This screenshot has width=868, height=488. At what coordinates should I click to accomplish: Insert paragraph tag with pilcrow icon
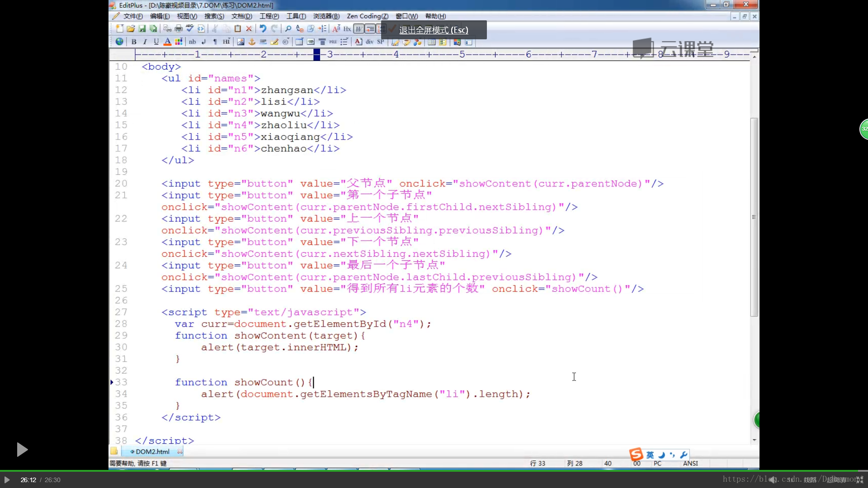[x=215, y=42]
